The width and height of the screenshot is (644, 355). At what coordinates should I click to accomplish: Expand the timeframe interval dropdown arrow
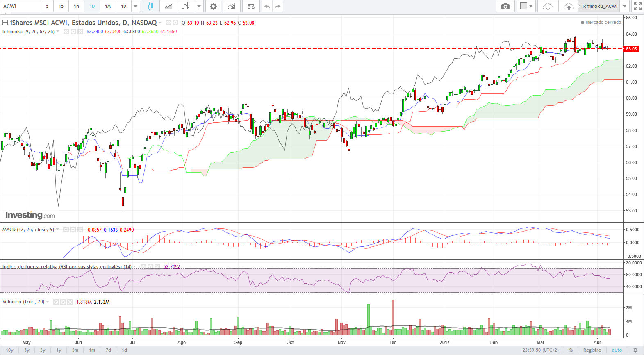point(136,6)
